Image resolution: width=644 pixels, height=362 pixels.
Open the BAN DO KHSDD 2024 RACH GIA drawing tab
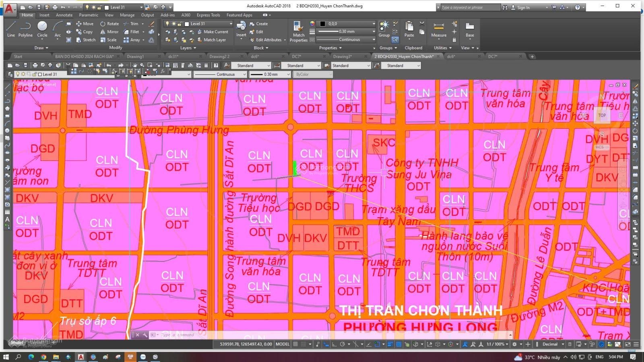coord(84,57)
